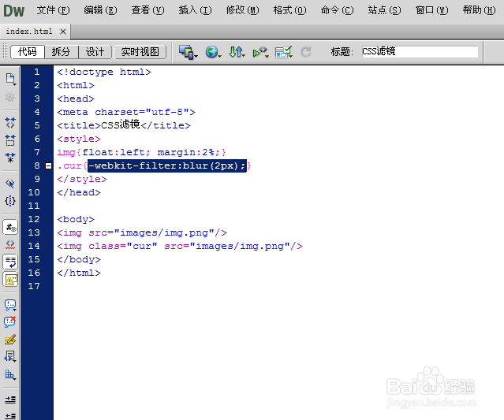Click the img{float:left; margin:2%;} line
504x420 pixels.
point(141,152)
